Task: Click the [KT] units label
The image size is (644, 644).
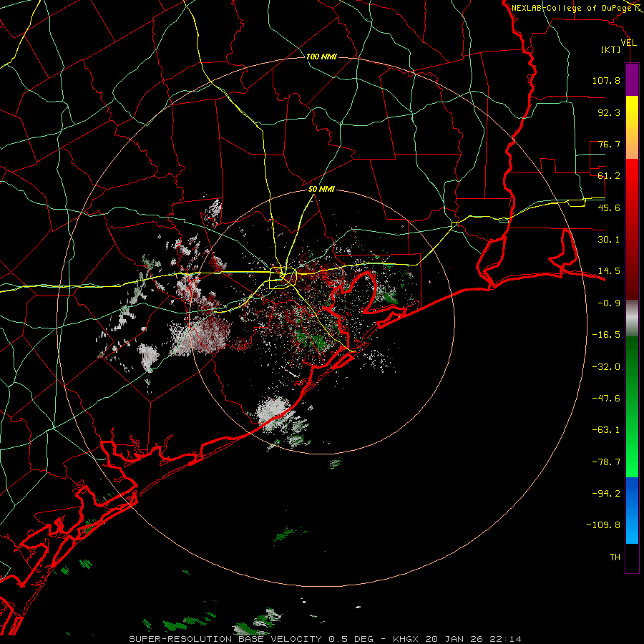Action: pyautogui.click(x=611, y=49)
